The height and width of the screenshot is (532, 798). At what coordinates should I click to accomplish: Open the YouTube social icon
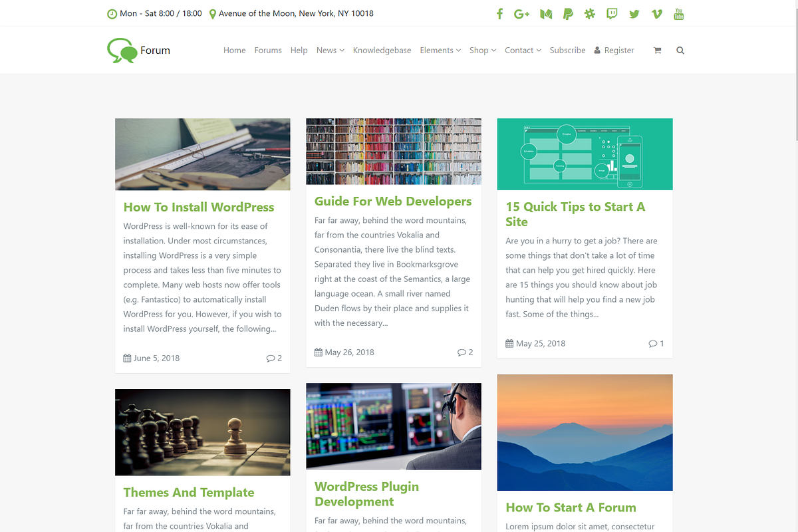(x=679, y=14)
